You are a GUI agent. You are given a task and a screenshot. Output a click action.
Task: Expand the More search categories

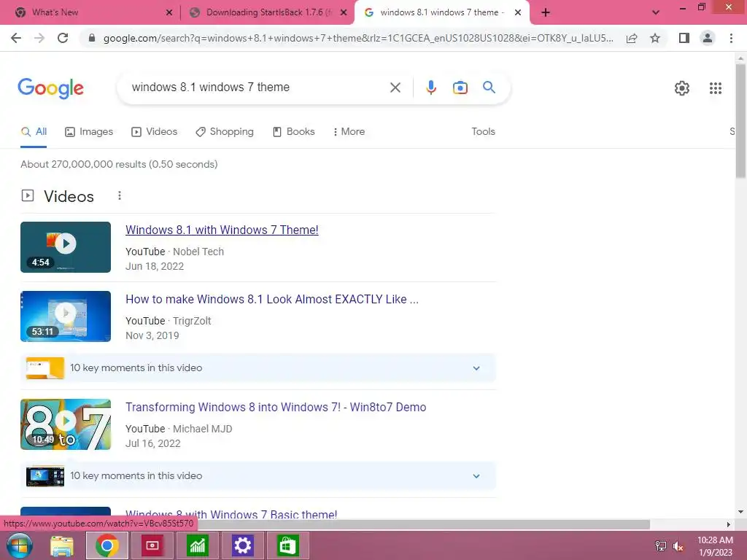tap(349, 132)
